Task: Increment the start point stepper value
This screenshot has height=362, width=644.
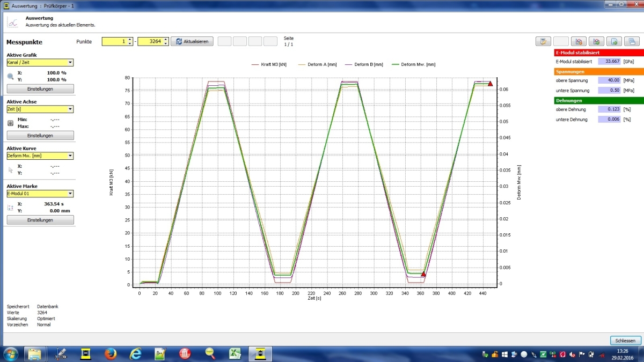Action: 130,39
